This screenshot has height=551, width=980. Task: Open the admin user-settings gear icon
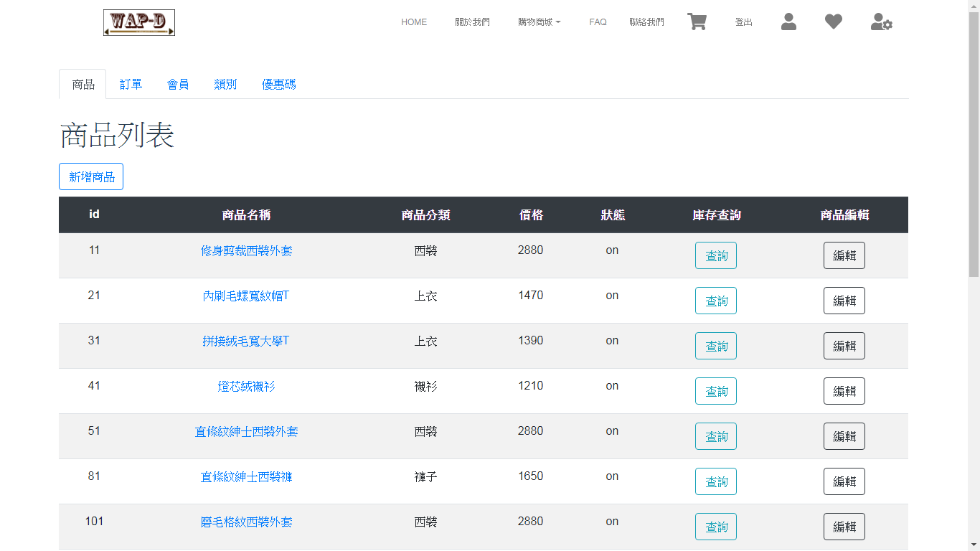click(882, 22)
